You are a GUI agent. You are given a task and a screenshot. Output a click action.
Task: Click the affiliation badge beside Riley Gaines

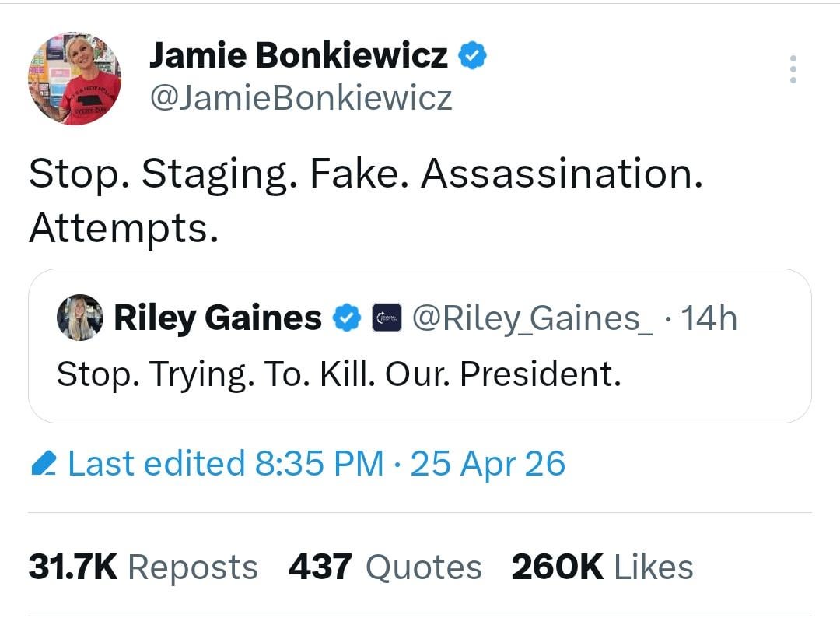[x=387, y=318]
